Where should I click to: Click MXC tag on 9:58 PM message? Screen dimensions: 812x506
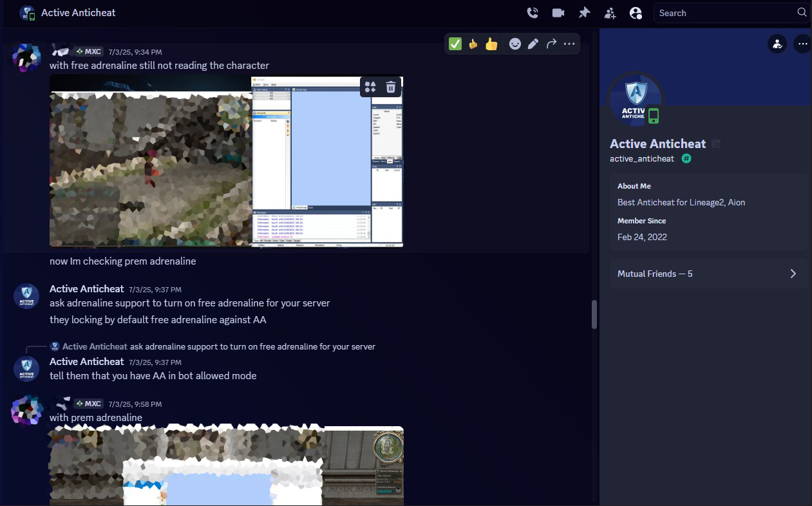pyautogui.click(x=88, y=404)
